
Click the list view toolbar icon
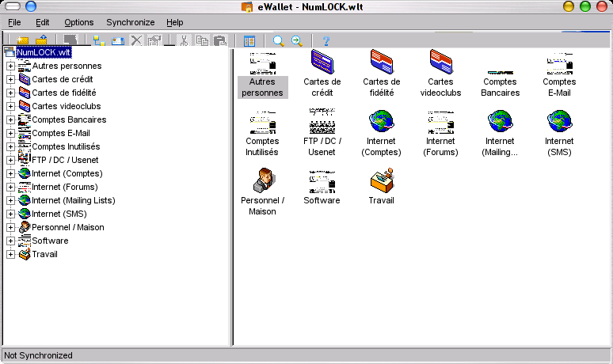[249, 40]
